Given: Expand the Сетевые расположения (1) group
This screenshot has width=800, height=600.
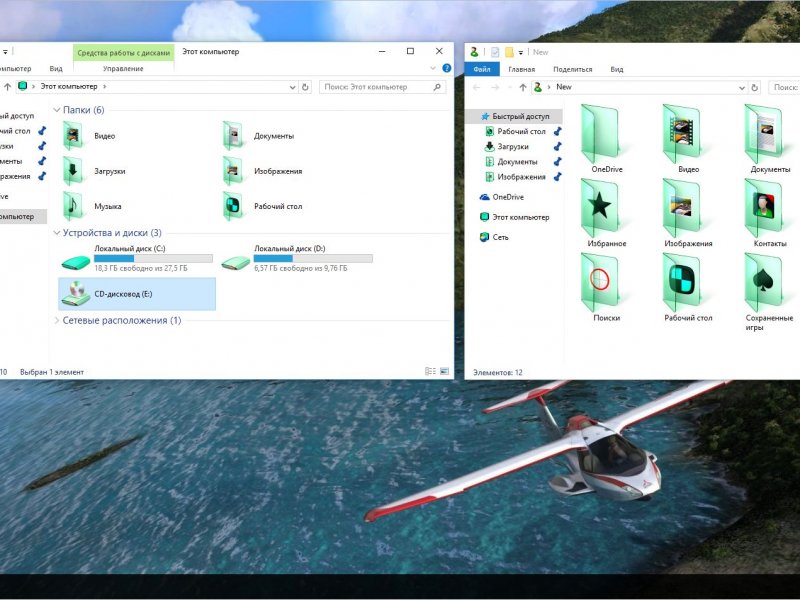Looking at the screenshot, I should point(57,320).
